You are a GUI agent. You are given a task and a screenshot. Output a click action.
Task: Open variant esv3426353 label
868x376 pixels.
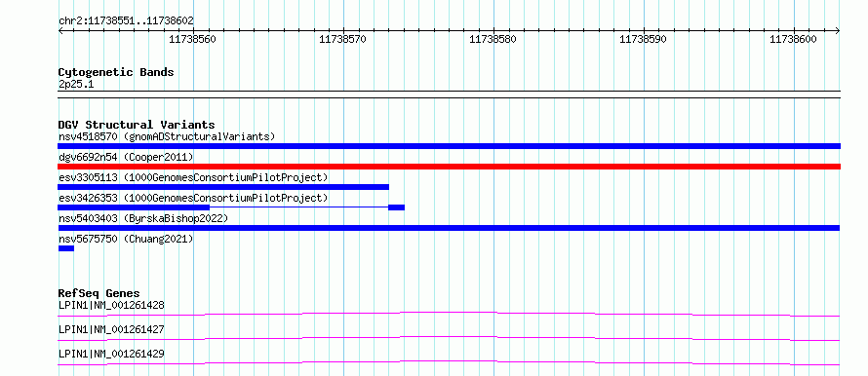193,198
